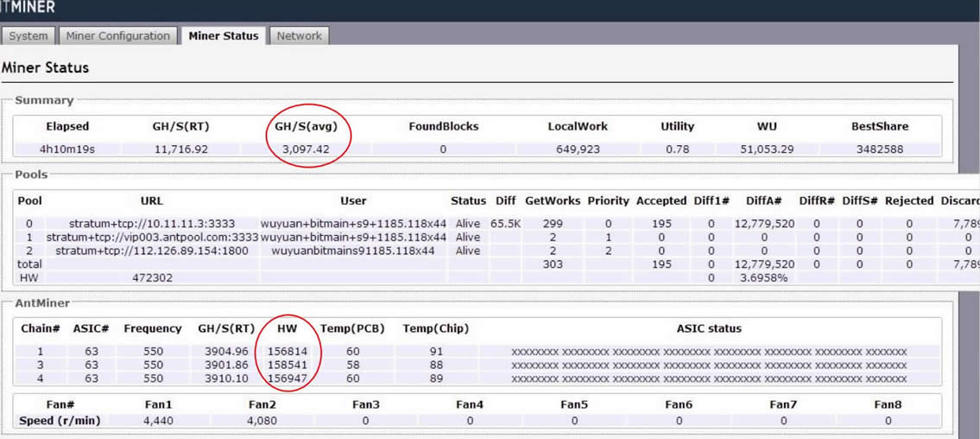This screenshot has width=980, height=439.
Task: Click chain 3 HW value 158541
Action: point(288,365)
